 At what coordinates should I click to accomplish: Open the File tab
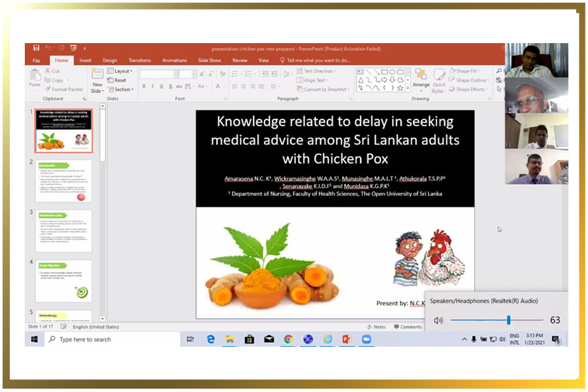pos(37,60)
